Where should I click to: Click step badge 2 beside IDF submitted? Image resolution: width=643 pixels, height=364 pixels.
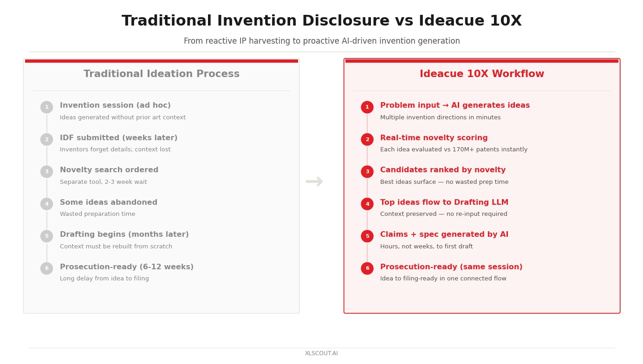click(46, 140)
